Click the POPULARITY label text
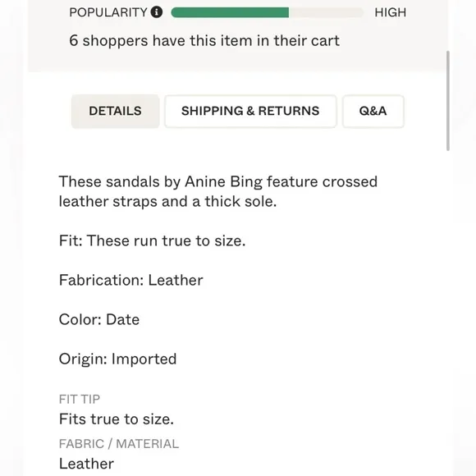 (108, 12)
